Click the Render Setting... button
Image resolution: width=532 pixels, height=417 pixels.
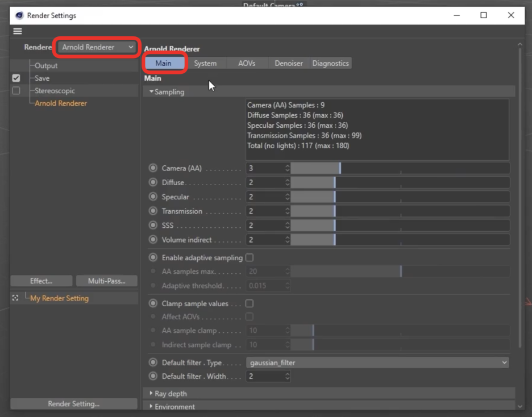click(74, 404)
